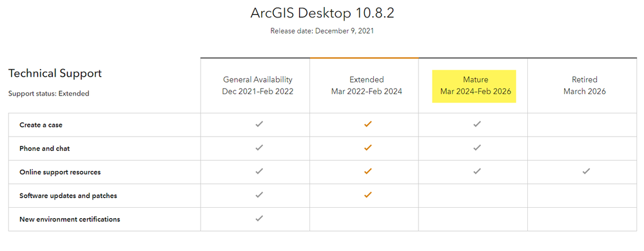Image resolution: width=644 pixels, height=251 pixels.
Task: Click the Extended checkmark in Phone and chat row
Action: [367, 147]
